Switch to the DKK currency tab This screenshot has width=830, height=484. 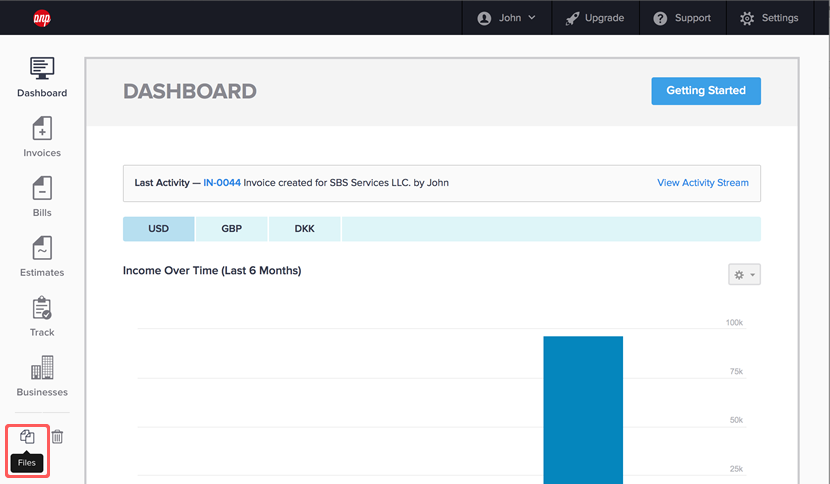tap(304, 229)
